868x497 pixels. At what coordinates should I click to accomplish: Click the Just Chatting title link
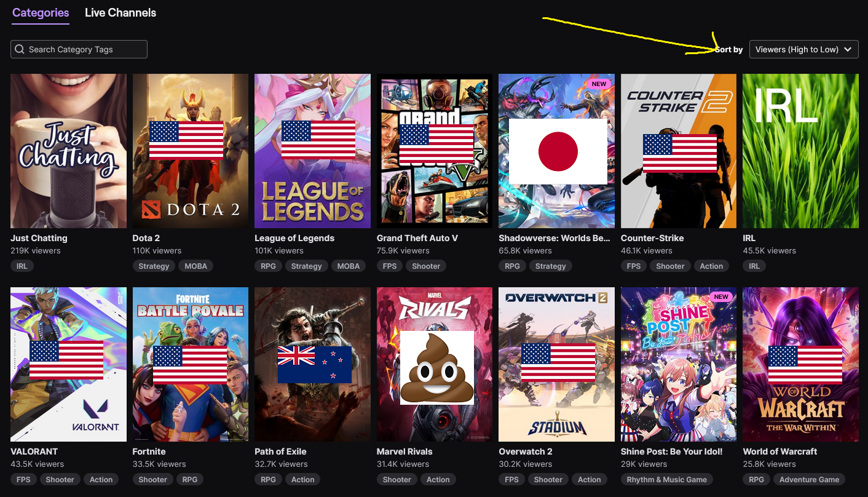pyautogui.click(x=39, y=238)
